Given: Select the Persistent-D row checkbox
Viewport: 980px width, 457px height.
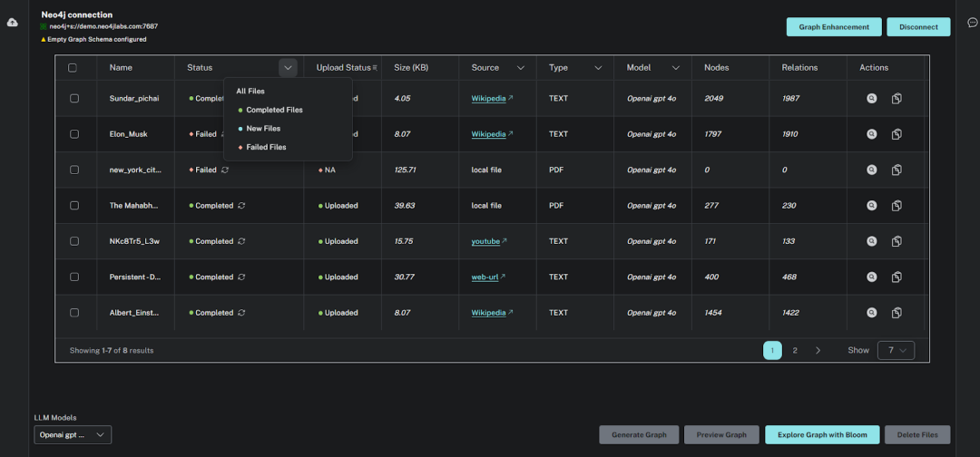Looking at the screenshot, I should [73, 277].
